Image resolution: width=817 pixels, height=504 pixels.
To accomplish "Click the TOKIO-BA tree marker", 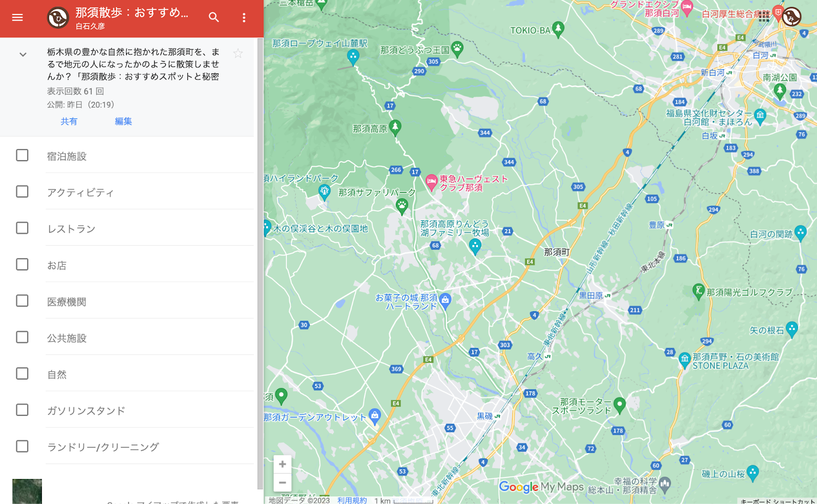I will click(558, 29).
